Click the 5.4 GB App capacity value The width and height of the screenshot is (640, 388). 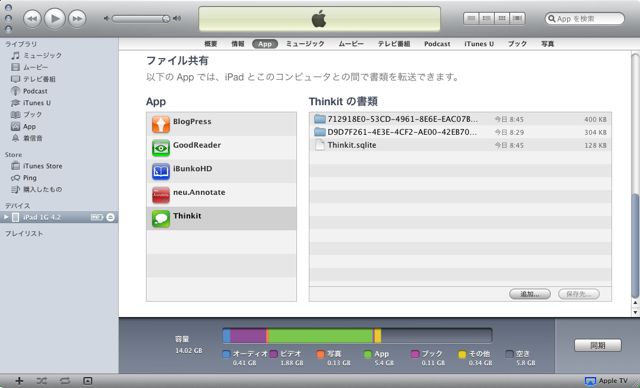click(x=384, y=363)
